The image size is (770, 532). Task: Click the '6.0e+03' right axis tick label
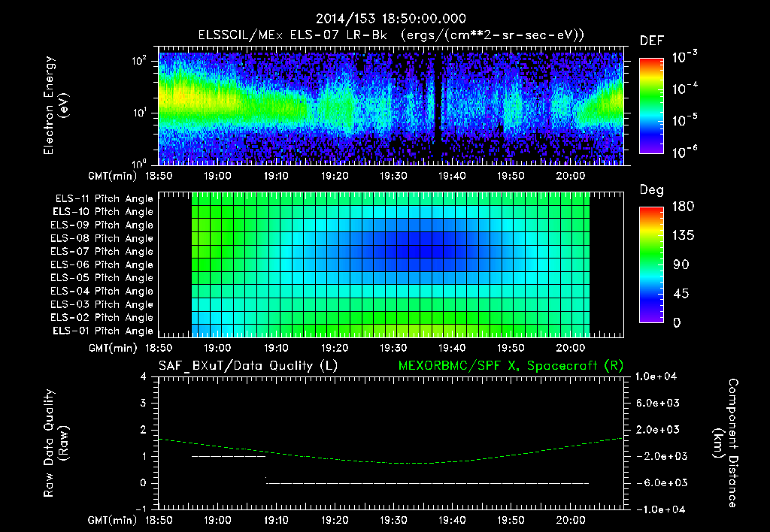[x=659, y=403]
